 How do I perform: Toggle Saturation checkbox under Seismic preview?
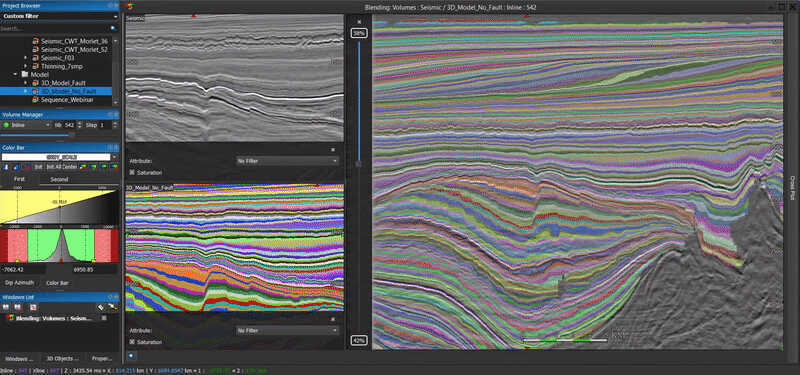(132, 172)
